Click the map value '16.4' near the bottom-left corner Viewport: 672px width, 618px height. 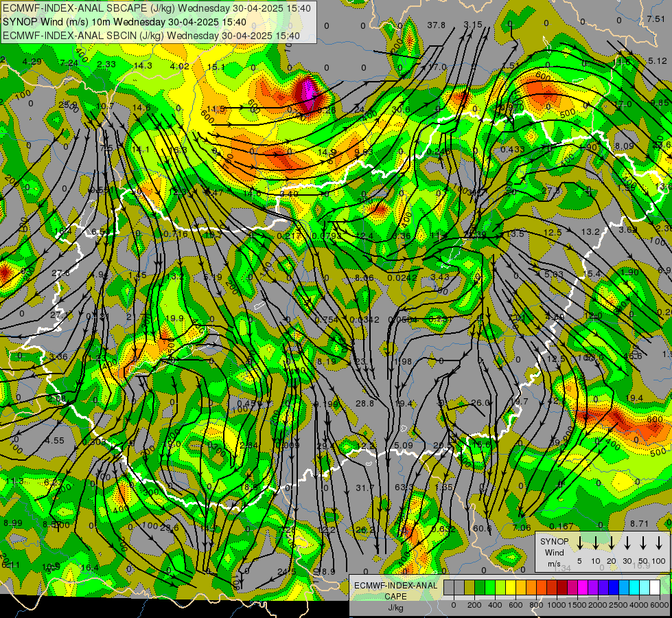coord(89,568)
